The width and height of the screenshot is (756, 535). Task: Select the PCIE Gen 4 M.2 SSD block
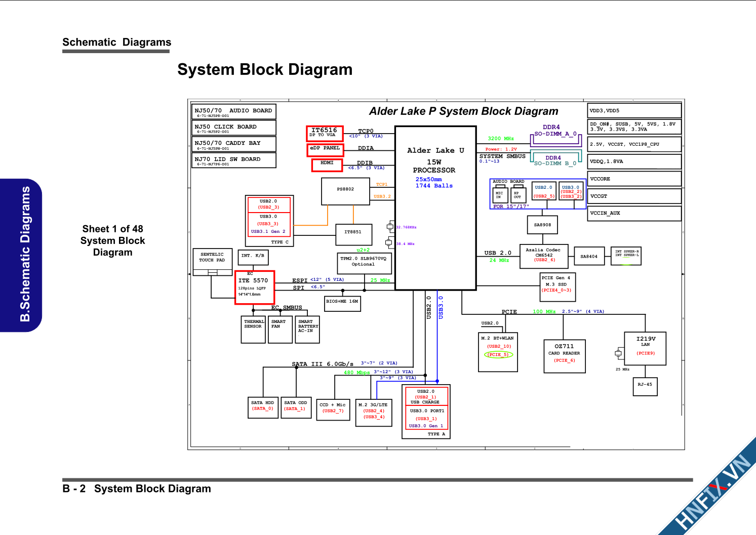pyautogui.click(x=557, y=286)
